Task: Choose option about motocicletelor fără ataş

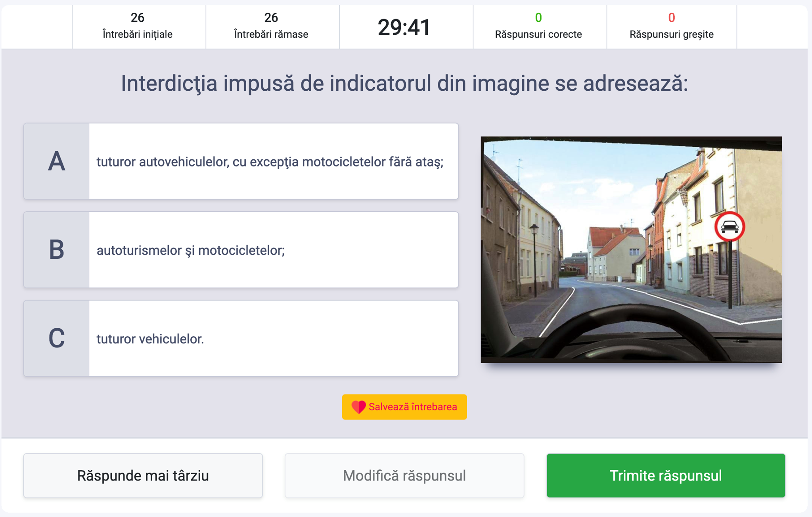Action: pyautogui.click(x=241, y=161)
